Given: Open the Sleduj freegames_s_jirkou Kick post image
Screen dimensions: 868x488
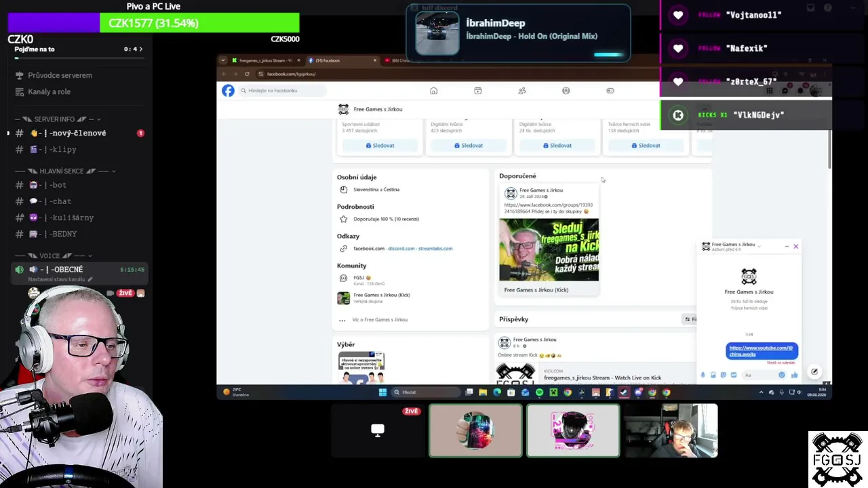Looking at the screenshot, I should [x=549, y=250].
